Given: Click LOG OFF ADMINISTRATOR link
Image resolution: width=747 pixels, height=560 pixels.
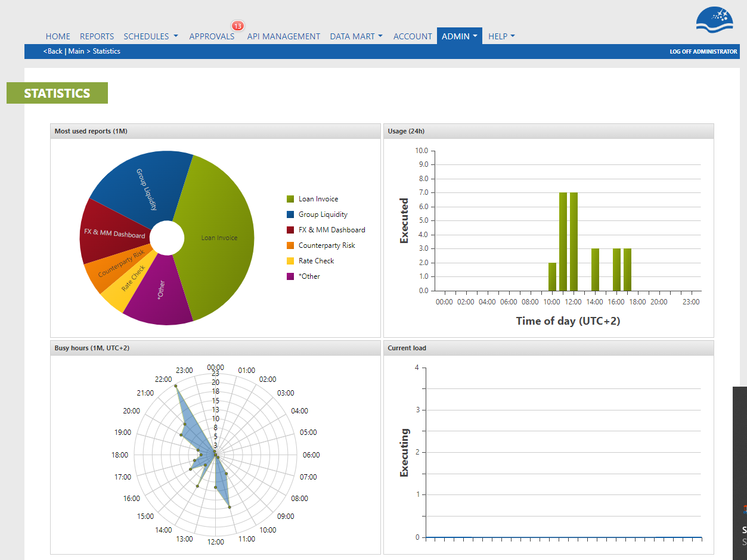Looking at the screenshot, I should [703, 52].
